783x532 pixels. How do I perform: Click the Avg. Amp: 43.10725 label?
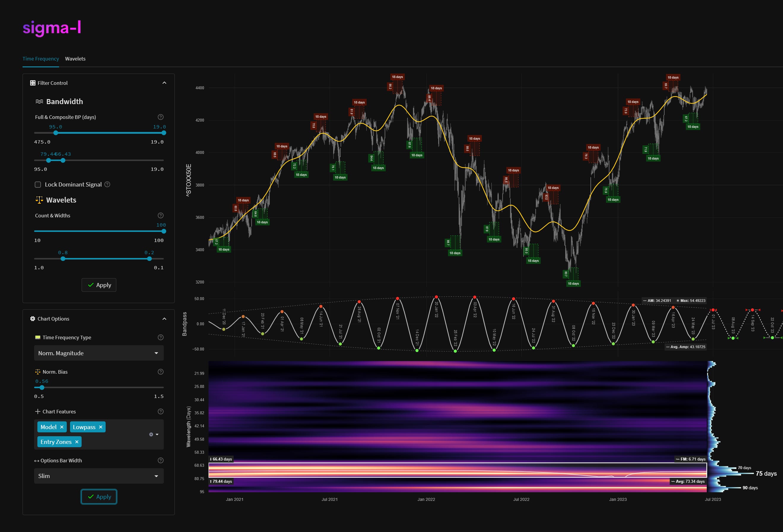pos(686,346)
